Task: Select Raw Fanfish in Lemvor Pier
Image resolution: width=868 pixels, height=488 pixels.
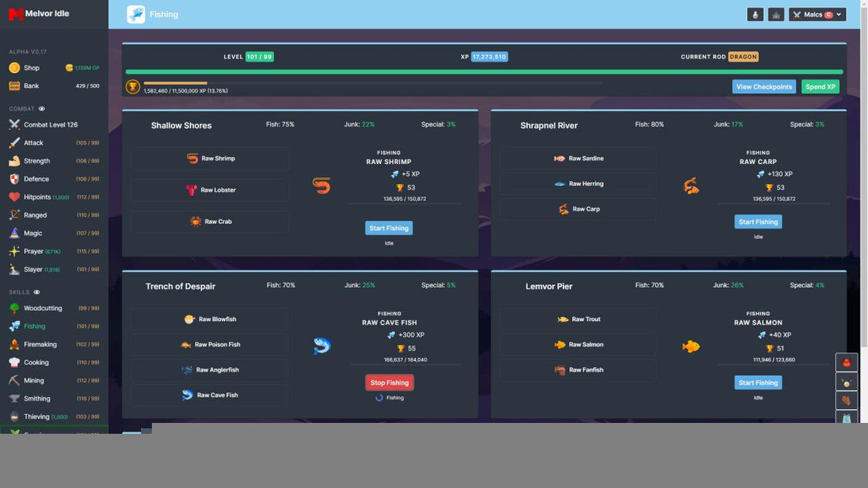Action: (x=579, y=370)
